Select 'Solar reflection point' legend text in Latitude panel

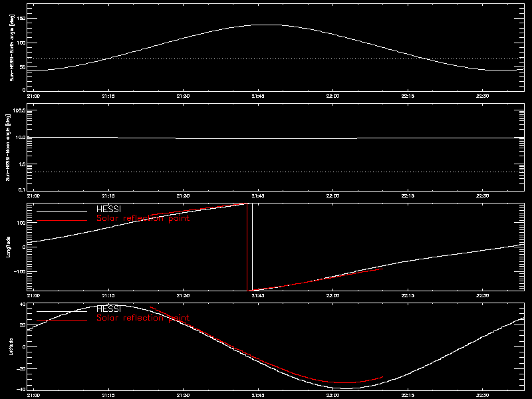point(143,318)
